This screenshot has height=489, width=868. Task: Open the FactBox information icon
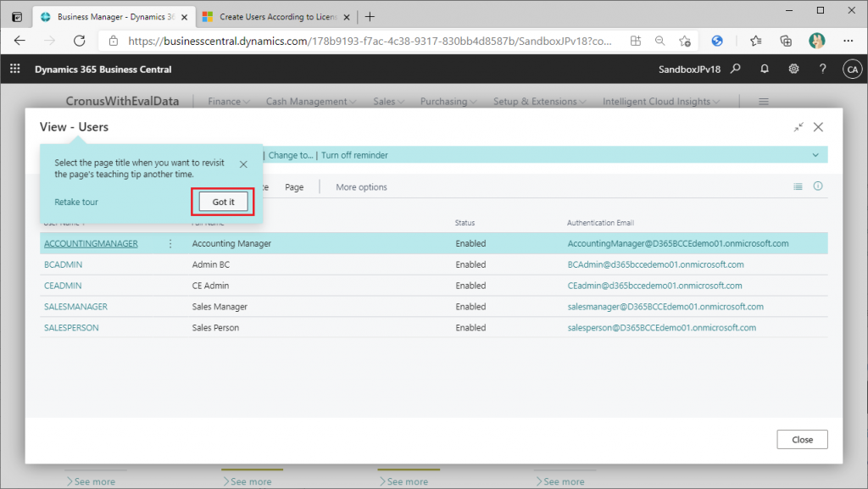[818, 186]
